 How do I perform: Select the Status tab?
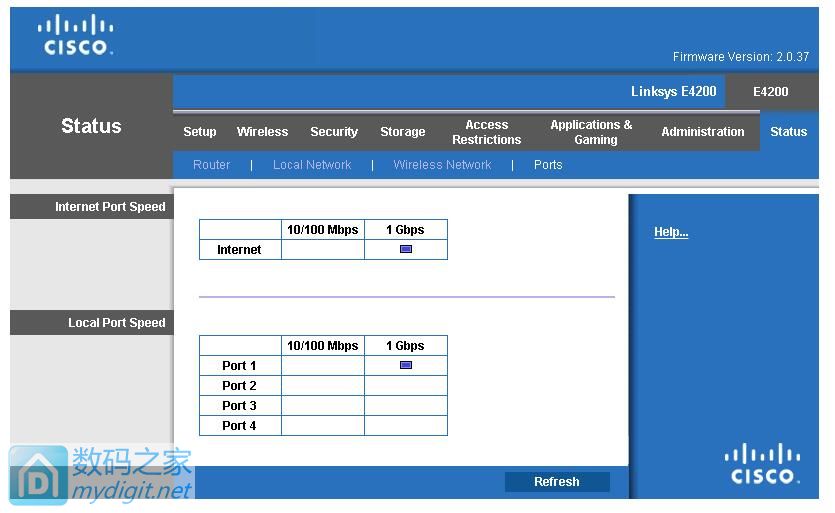pos(789,132)
